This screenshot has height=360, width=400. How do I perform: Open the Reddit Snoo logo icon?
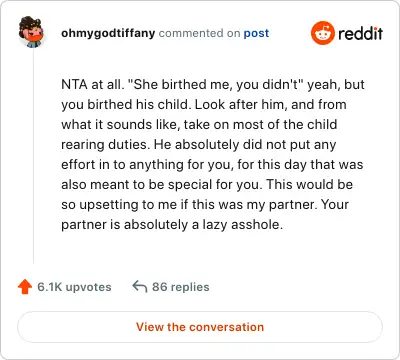pyautogui.click(x=322, y=33)
